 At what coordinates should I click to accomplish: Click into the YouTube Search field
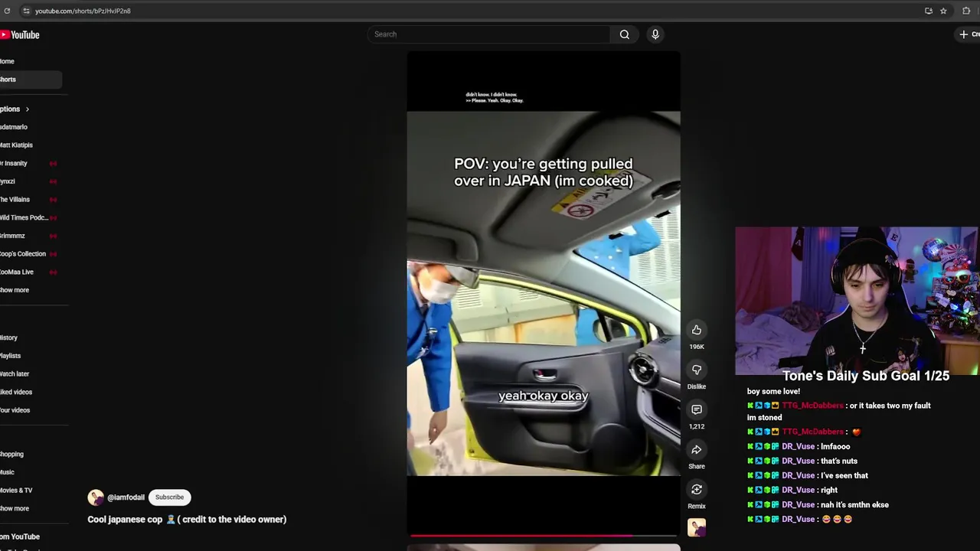(490, 34)
